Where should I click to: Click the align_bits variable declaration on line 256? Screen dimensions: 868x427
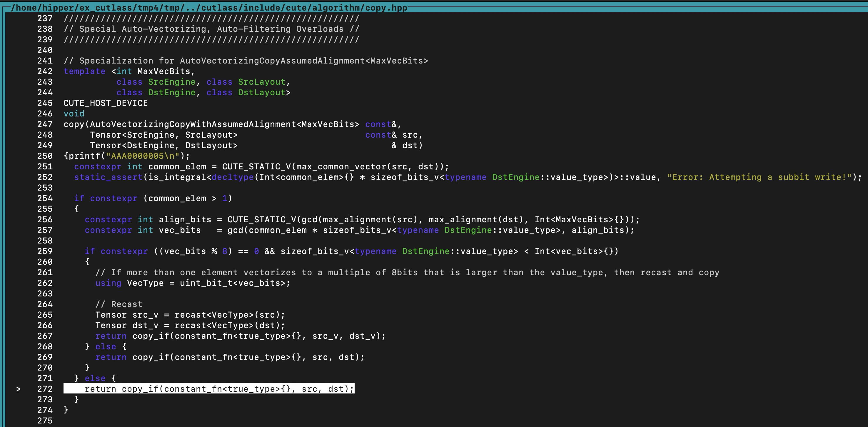click(185, 220)
